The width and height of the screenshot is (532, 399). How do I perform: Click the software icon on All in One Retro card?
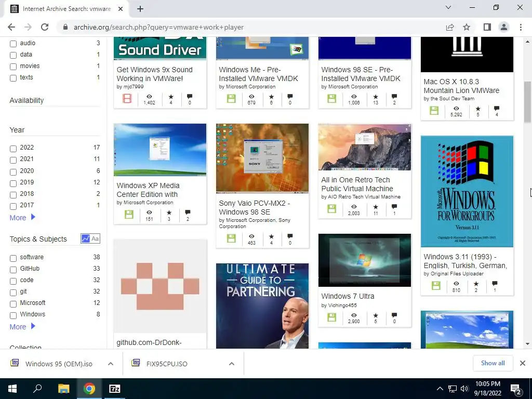click(x=332, y=209)
